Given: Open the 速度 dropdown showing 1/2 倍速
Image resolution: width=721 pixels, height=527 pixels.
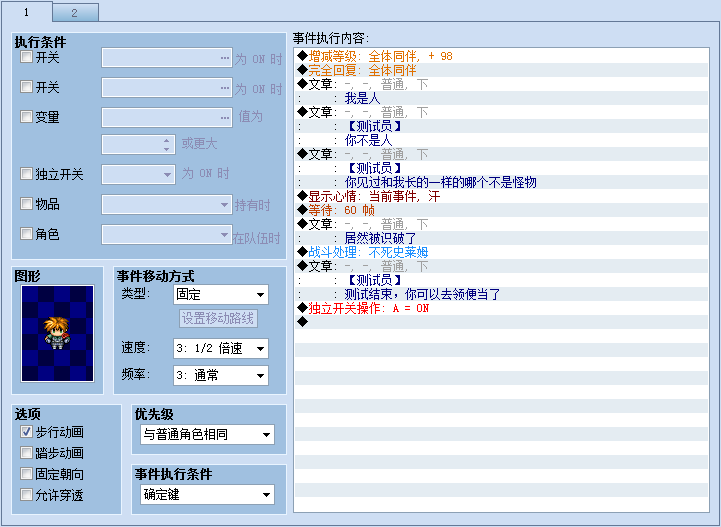Looking at the screenshot, I should coord(221,349).
